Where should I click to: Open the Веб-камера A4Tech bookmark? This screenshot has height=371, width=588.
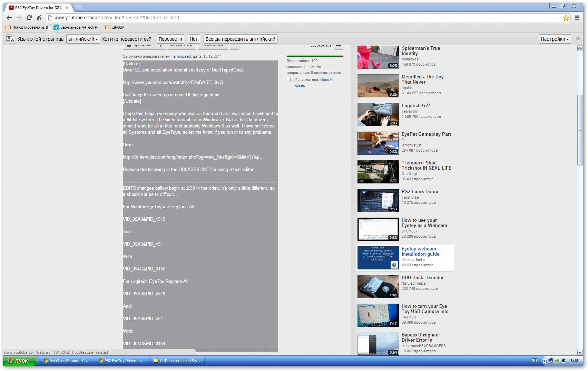[x=77, y=27]
